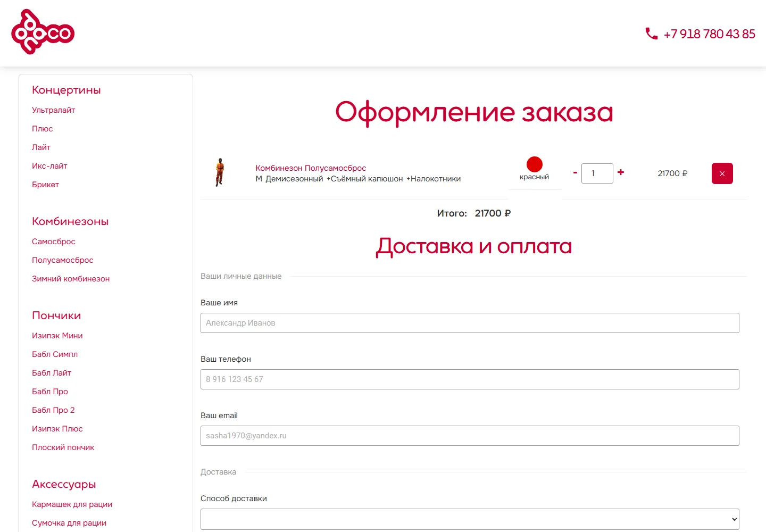Select Плюс under Концертины
766x532 pixels.
[x=42, y=129]
